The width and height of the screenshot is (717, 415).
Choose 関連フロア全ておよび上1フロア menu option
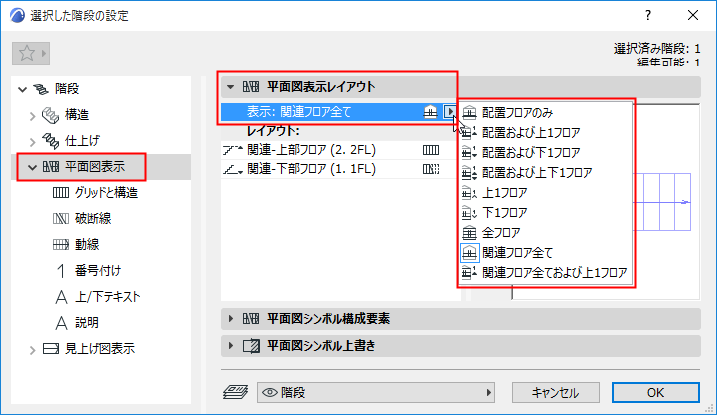pyautogui.click(x=546, y=273)
